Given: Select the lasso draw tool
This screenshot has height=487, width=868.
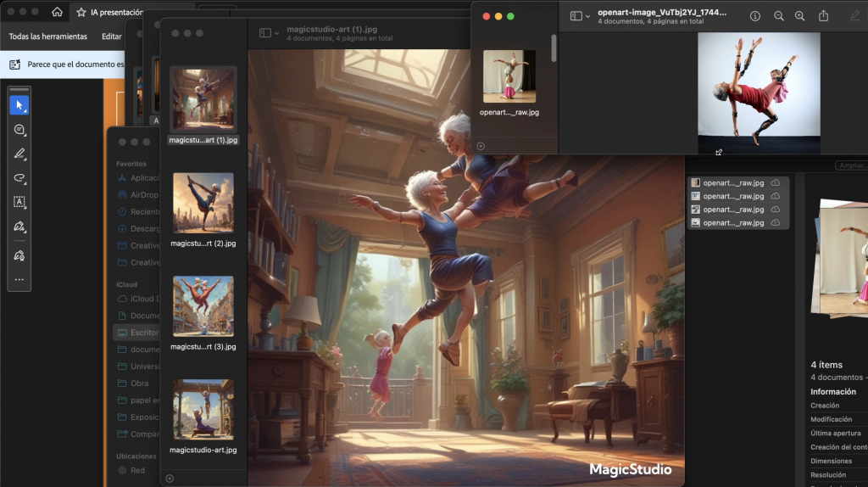Looking at the screenshot, I should 19,178.
